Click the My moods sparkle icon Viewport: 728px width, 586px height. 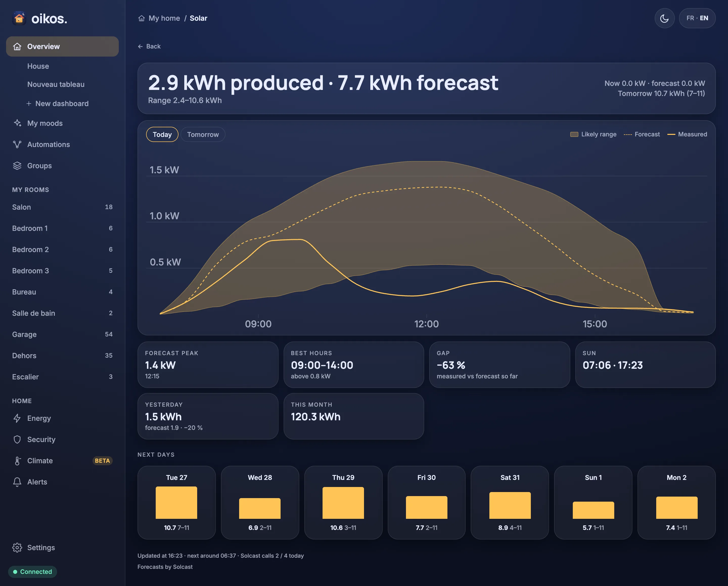point(17,123)
